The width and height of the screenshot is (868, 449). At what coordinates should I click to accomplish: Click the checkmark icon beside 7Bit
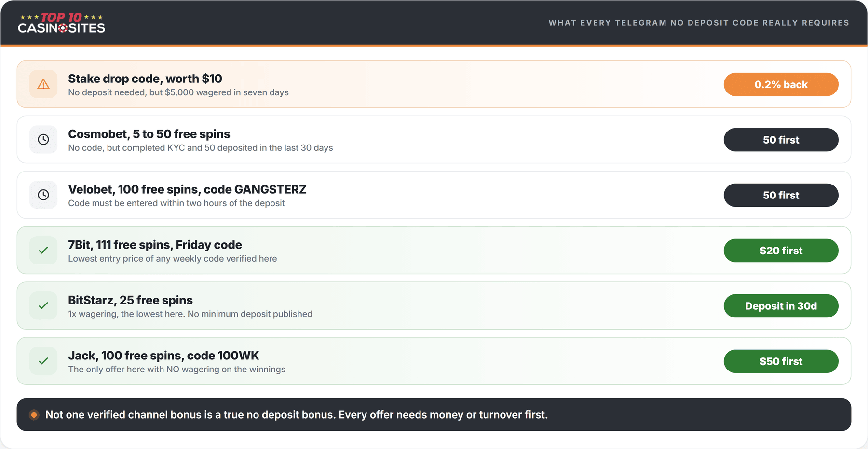[43, 251]
